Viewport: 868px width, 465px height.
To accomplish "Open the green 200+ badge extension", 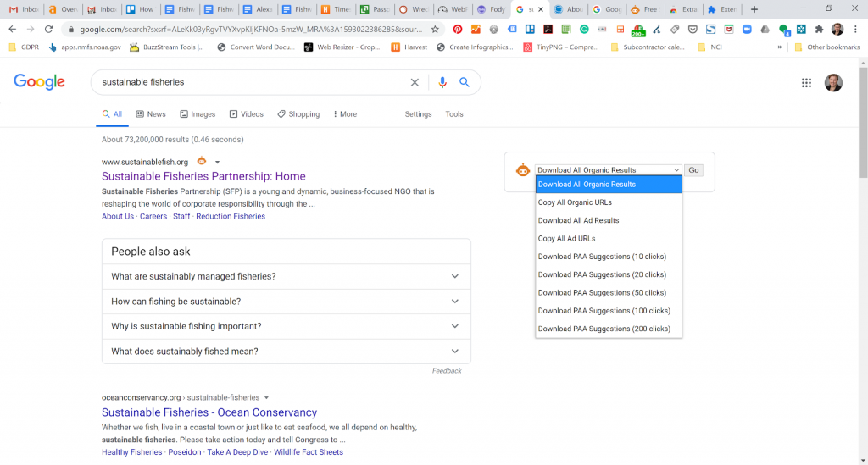I will (x=638, y=30).
